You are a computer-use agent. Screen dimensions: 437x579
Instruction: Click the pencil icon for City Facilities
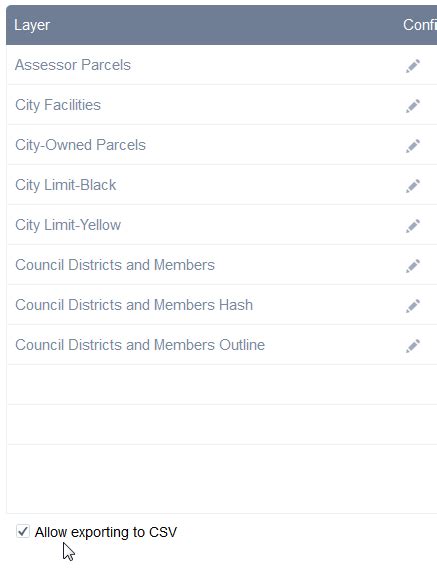pos(413,106)
